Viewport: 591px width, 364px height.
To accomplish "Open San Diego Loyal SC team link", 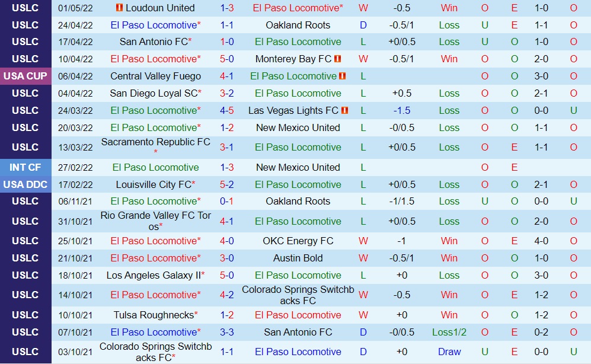I will click(154, 94).
